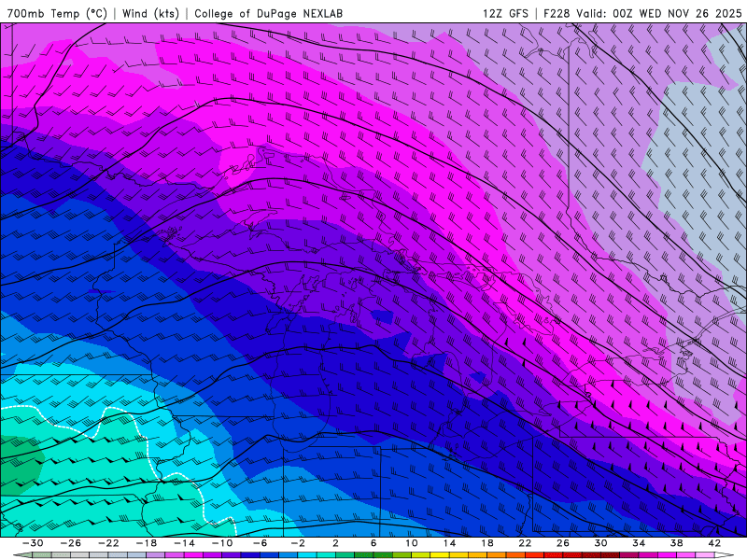
Task: Click the -2 label on color scale
Action: (x=298, y=543)
